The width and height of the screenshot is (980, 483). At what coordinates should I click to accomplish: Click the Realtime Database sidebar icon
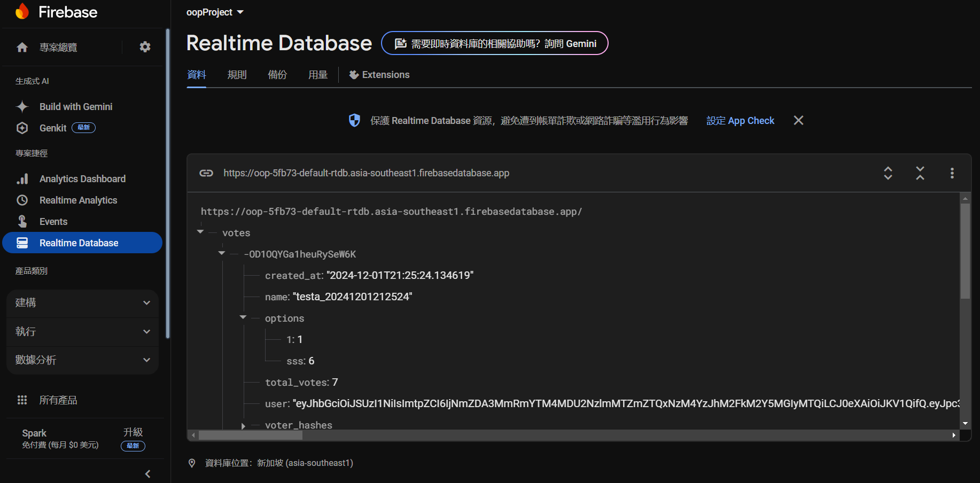pyautogui.click(x=22, y=243)
